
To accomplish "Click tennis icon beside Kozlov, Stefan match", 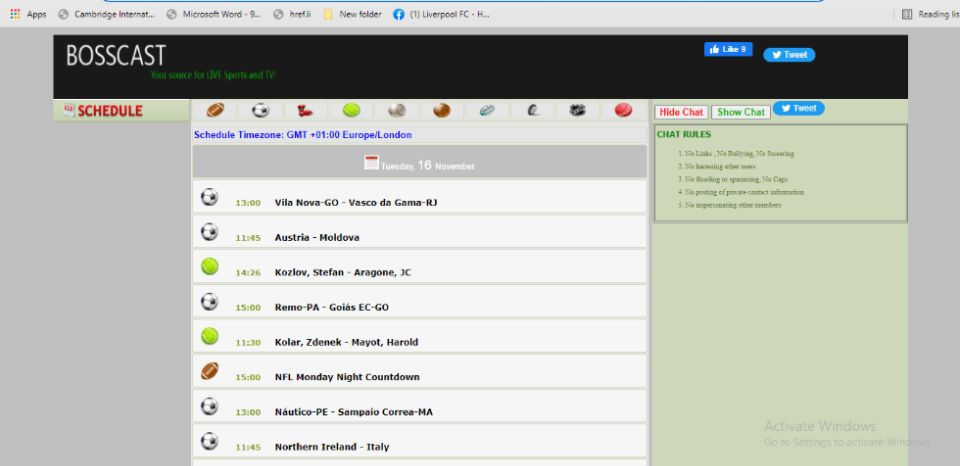I will [x=209, y=266].
